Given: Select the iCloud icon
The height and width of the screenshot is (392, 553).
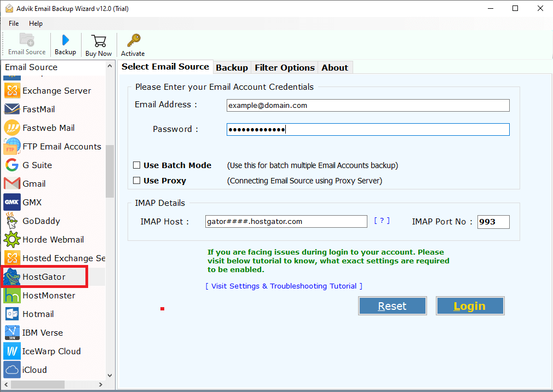Looking at the screenshot, I should (x=12, y=370).
